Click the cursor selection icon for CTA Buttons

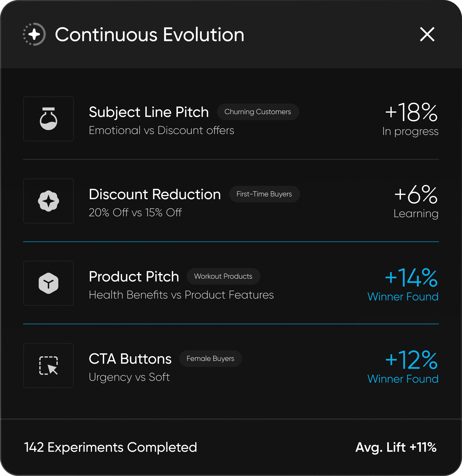tap(49, 366)
